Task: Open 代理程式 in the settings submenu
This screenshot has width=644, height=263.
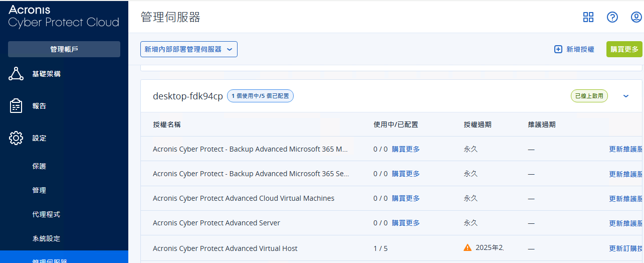Action: coord(46,214)
